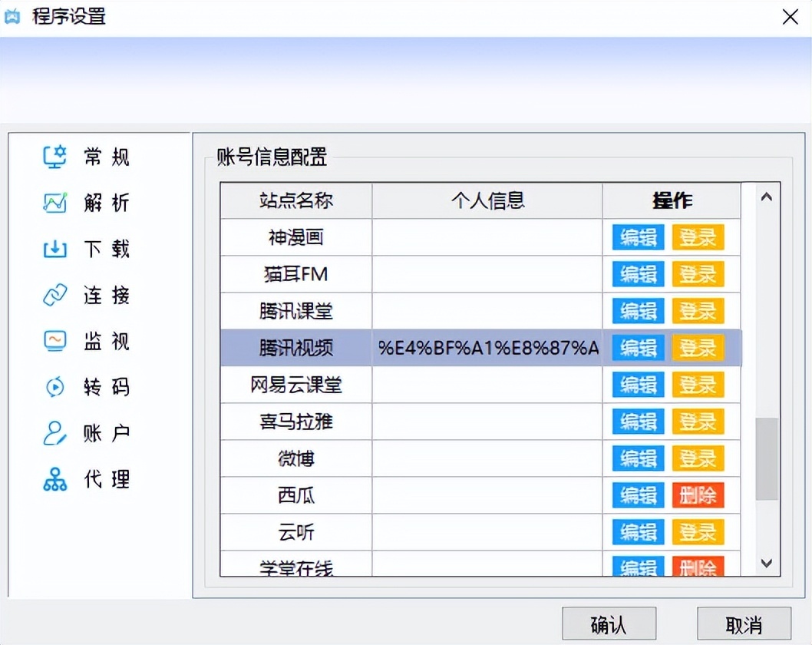The image size is (812, 645).
Task: Select the 西瓜 site name row
Action: [296, 495]
